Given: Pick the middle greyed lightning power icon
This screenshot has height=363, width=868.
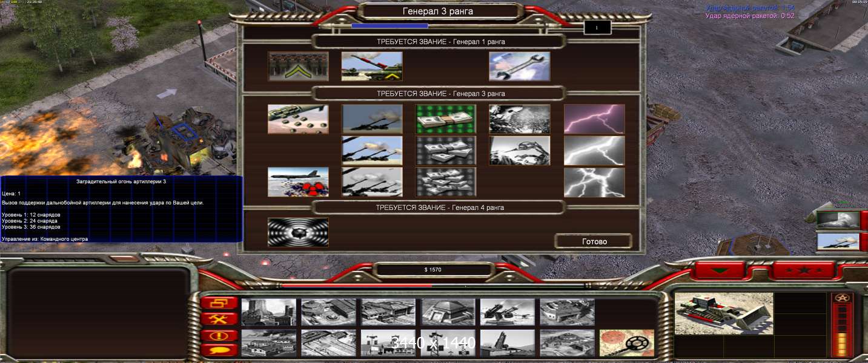Looking at the screenshot, I should click(594, 151).
